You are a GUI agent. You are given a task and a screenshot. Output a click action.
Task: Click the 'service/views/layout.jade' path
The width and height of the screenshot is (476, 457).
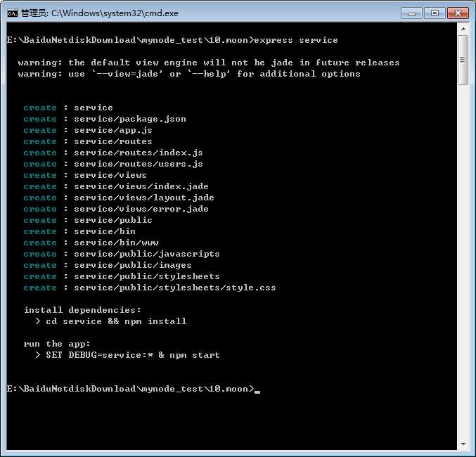(x=144, y=198)
